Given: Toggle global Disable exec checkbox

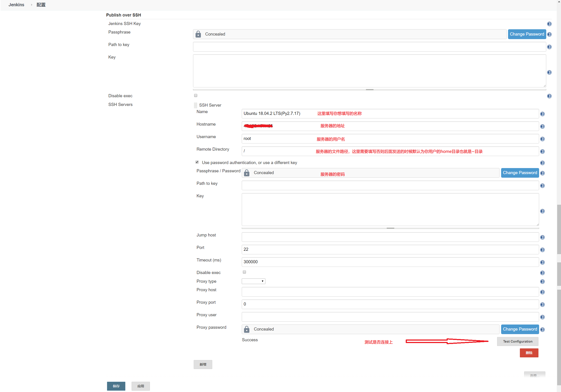Looking at the screenshot, I should [x=195, y=95].
